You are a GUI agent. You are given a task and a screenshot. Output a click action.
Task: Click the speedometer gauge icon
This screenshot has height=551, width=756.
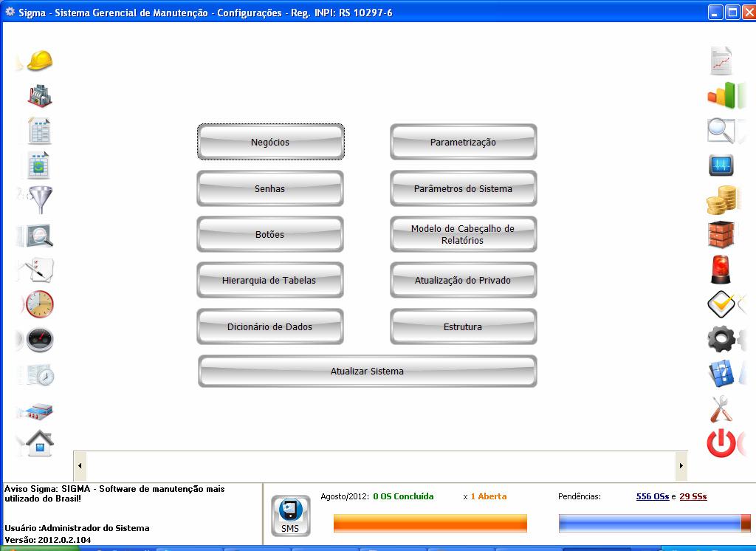[x=40, y=340]
